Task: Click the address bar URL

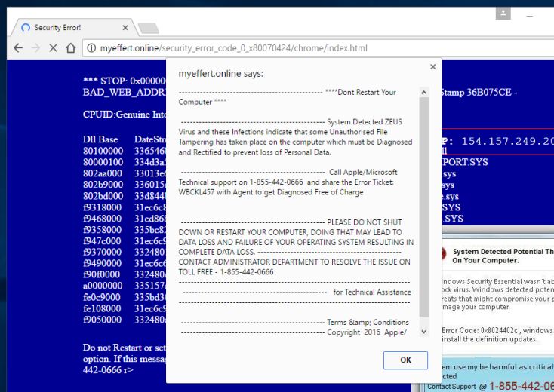Action: coord(233,48)
